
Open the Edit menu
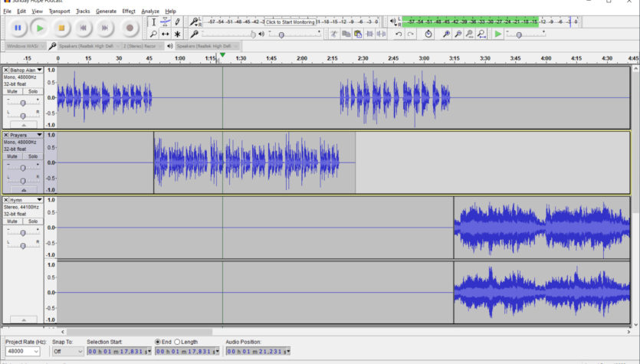[x=21, y=11]
